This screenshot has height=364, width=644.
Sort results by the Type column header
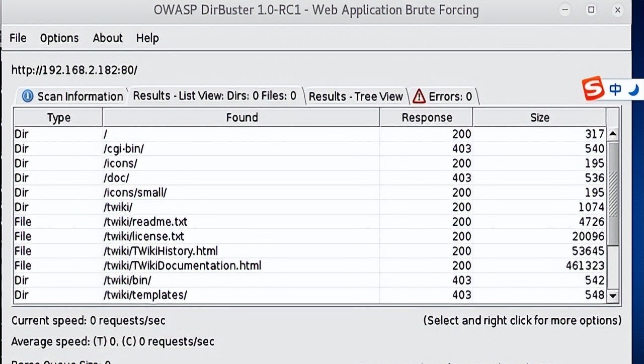click(x=58, y=118)
